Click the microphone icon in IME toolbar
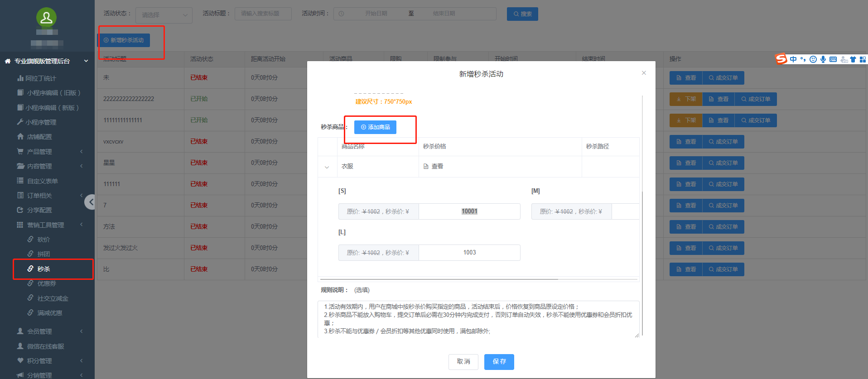 (823, 59)
